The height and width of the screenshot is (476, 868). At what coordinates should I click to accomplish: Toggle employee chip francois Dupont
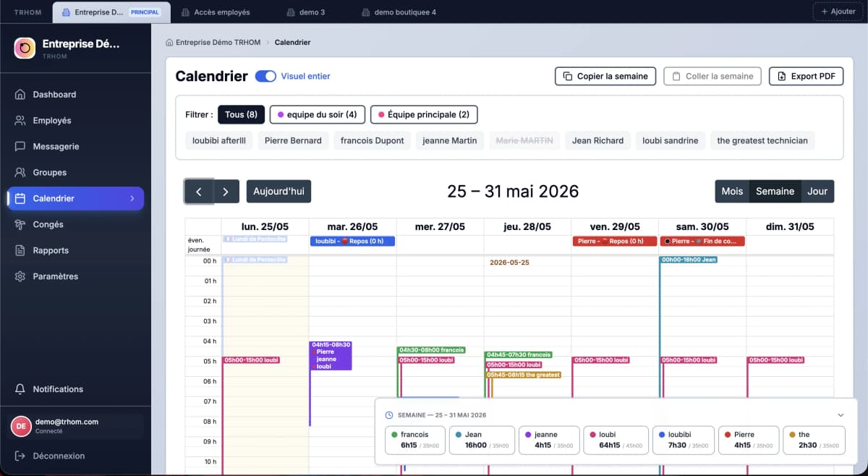[373, 140]
